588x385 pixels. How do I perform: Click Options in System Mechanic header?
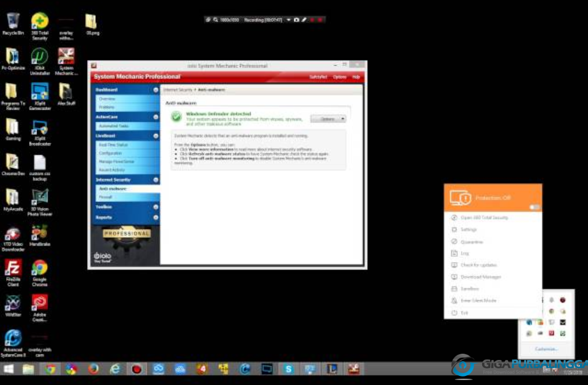[339, 77]
